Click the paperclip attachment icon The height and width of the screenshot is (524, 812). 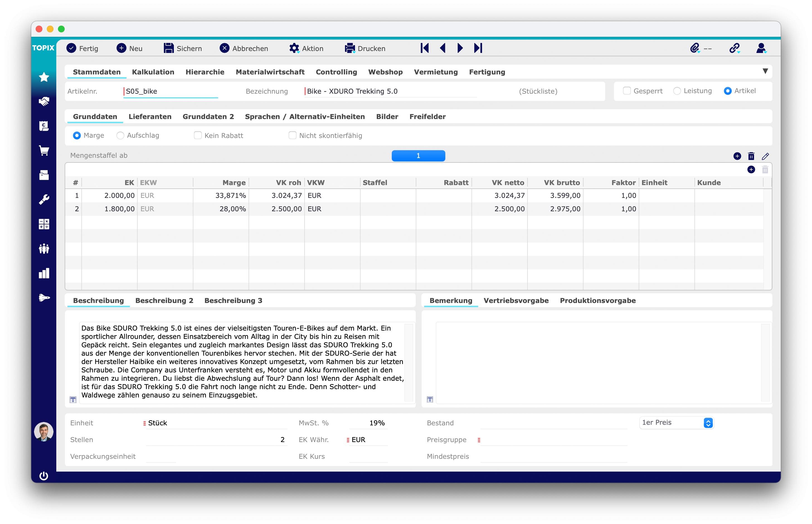point(694,48)
